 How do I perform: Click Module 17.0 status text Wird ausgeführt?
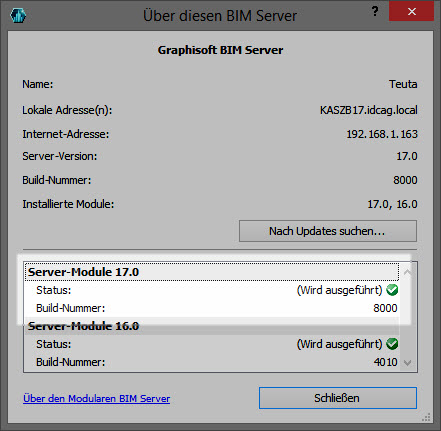[339, 290]
